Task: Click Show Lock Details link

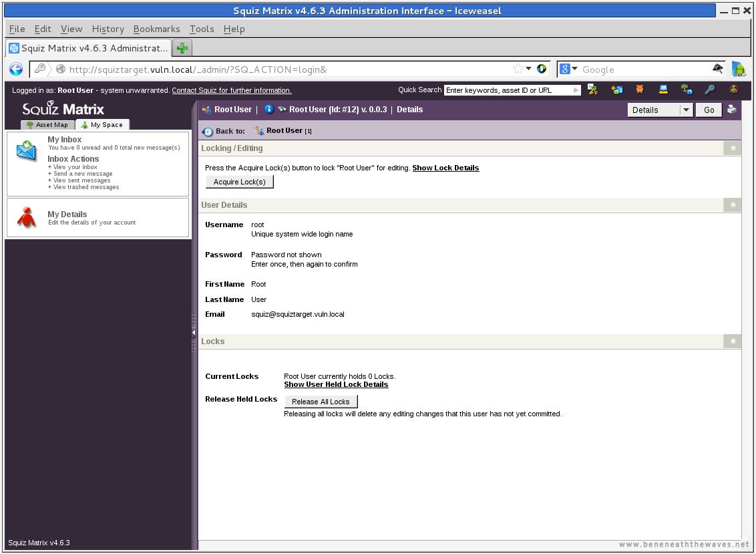Action: tap(445, 168)
